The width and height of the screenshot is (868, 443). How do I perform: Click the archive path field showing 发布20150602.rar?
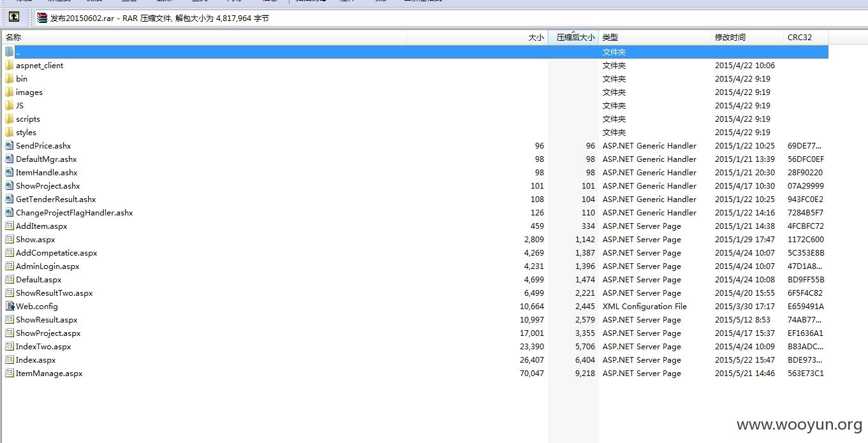[x=450, y=18]
